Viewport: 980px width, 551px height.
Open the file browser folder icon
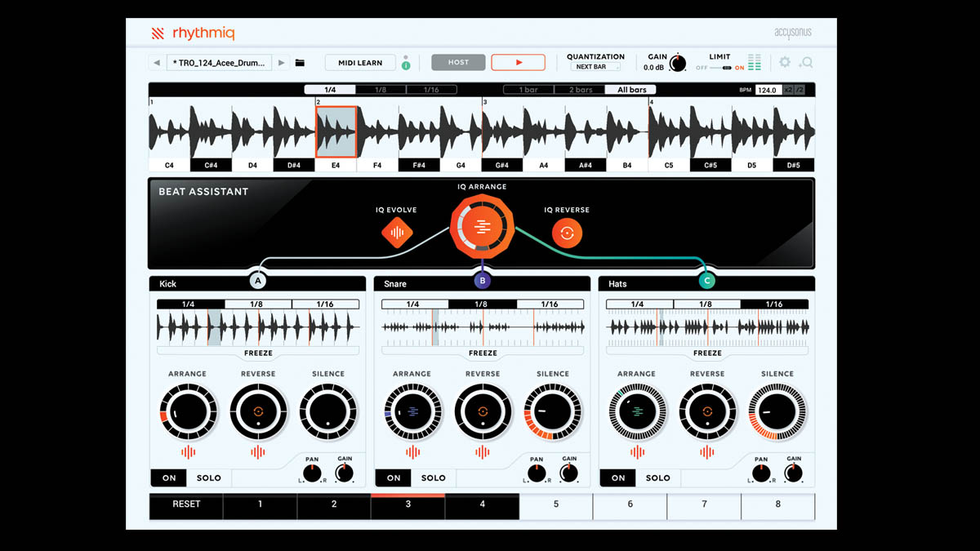pyautogui.click(x=300, y=62)
